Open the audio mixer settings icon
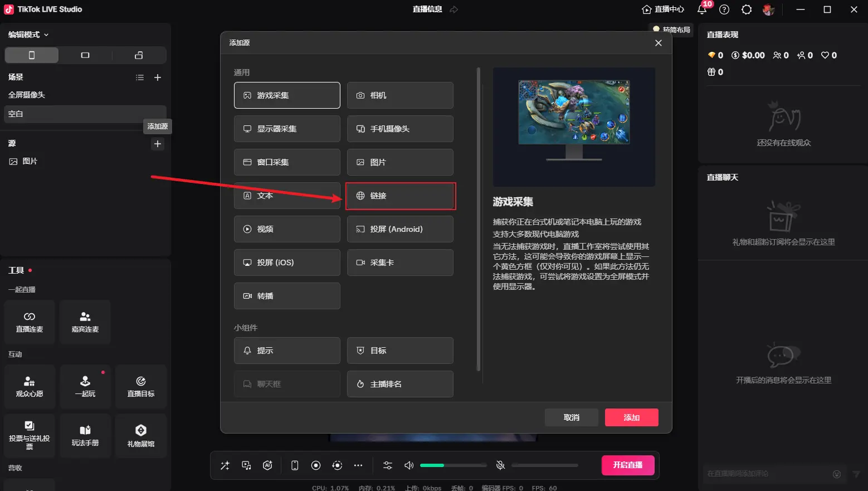The width and height of the screenshot is (868, 491). [388, 465]
